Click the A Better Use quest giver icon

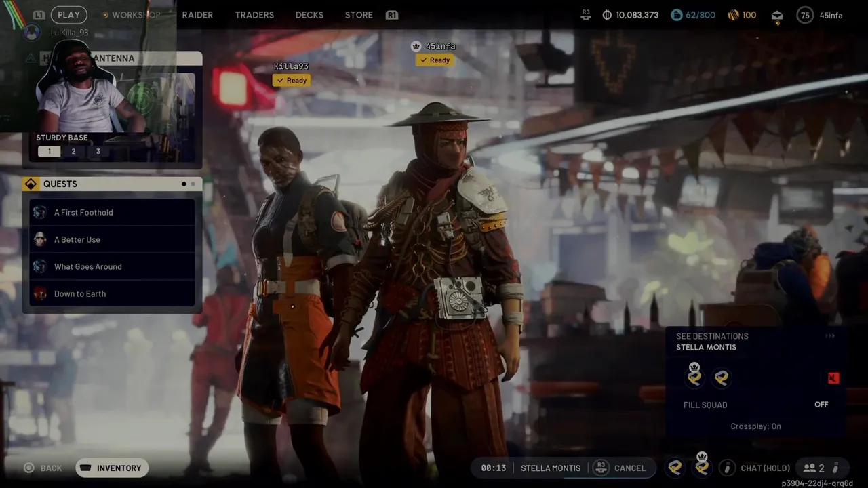point(40,239)
